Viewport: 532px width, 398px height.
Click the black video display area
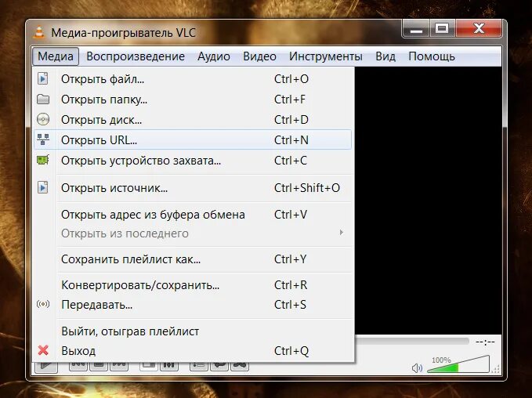pos(428,201)
